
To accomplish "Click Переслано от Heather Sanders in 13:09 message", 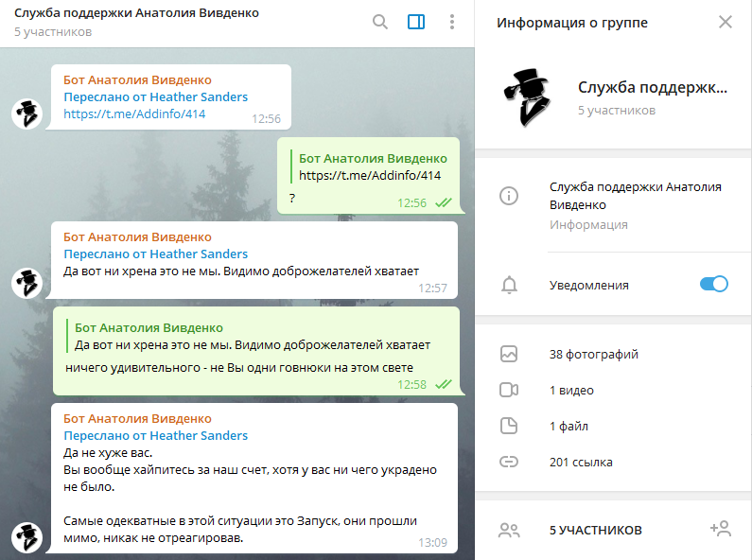I will (156, 436).
